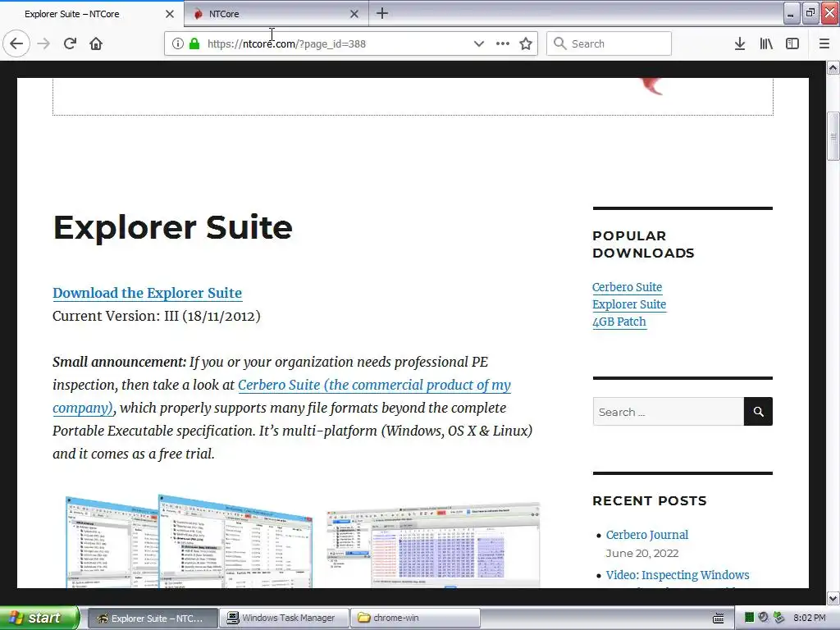Screen dimensions: 840x630
Task: Click the right hex editor screenshot thumbnail
Action: pos(433,545)
